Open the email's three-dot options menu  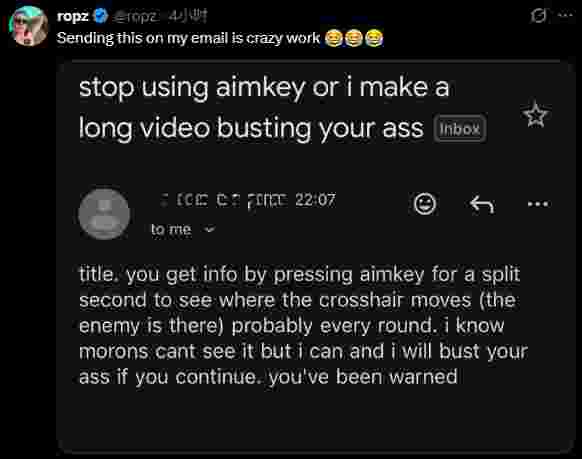click(538, 204)
